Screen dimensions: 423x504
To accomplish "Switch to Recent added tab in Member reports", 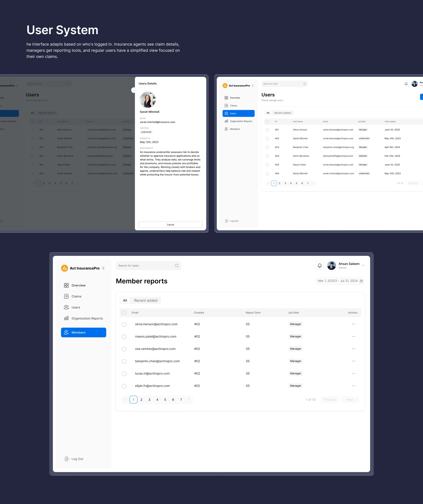I will click(146, 300).
